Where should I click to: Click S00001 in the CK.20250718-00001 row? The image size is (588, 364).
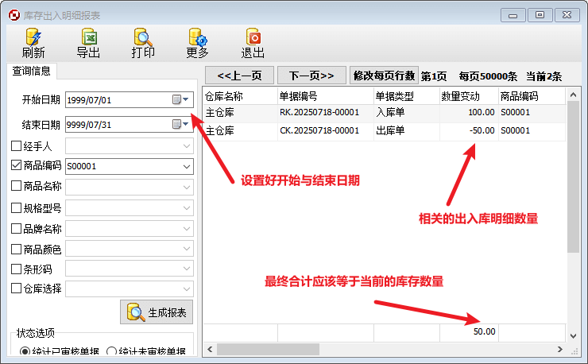(532, 131)
